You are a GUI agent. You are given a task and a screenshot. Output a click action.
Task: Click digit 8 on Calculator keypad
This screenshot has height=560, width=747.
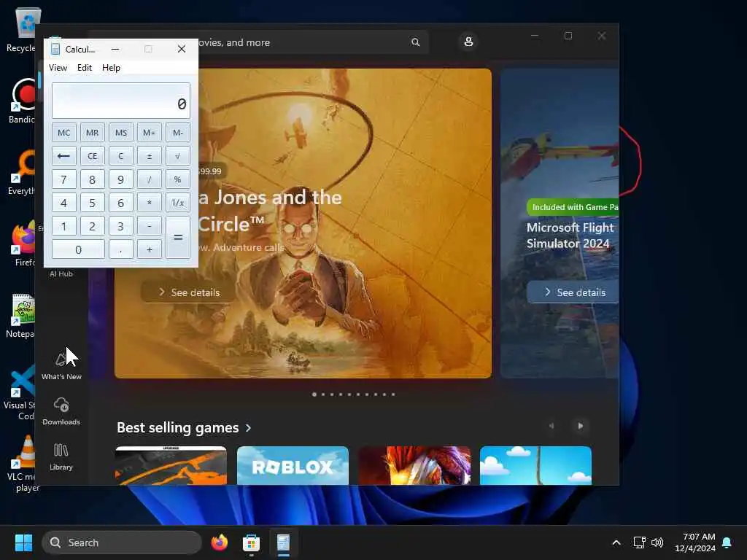(93, 179)
